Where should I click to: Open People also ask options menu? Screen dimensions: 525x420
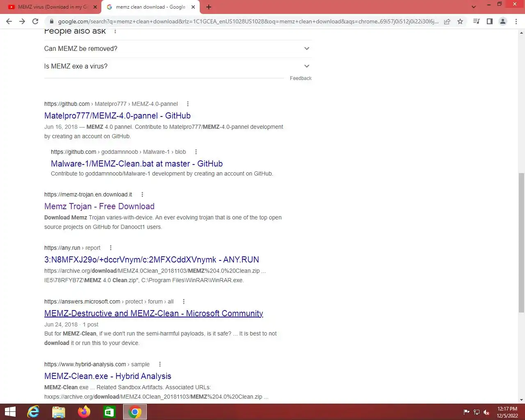115,31
